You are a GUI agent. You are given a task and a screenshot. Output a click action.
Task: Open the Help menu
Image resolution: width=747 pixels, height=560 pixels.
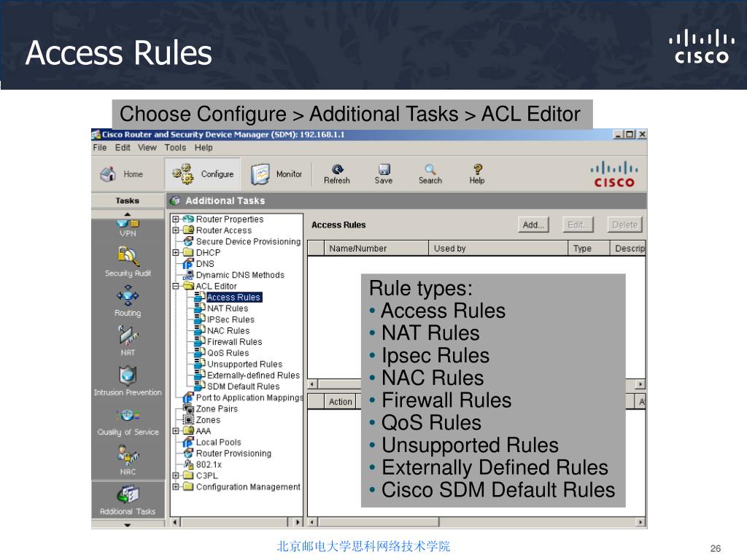(204, 147)
